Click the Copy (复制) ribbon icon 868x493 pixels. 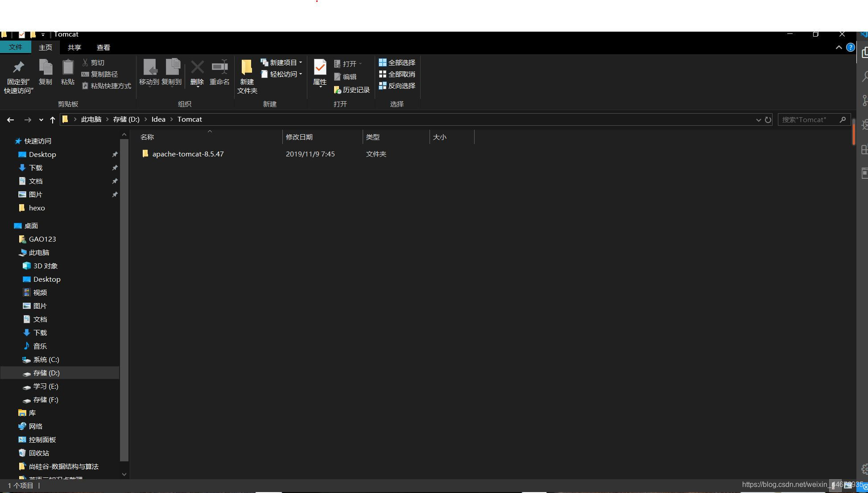point(45,67)
